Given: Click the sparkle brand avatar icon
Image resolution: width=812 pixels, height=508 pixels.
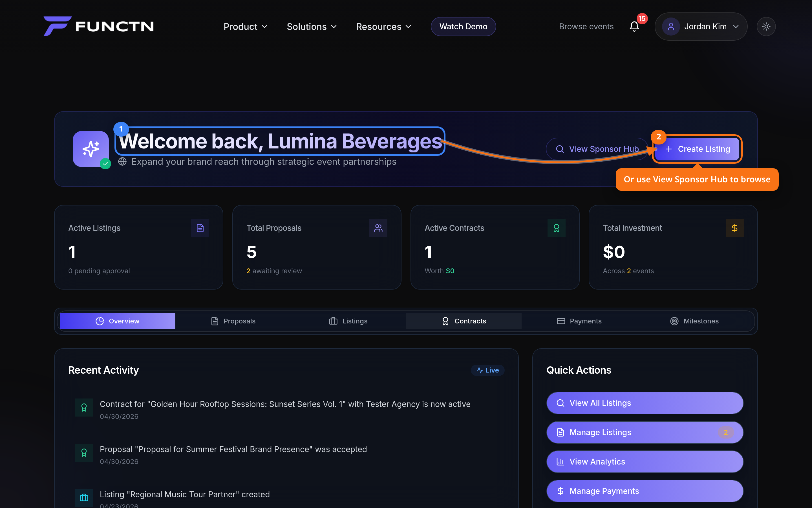Looking at the screenshot, I should 91,149.
